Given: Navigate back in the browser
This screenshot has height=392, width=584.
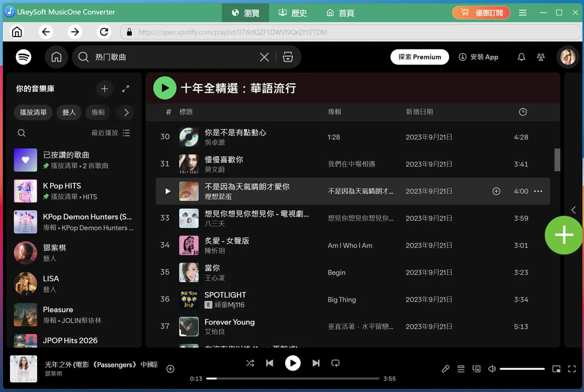Looking at the screenshot, I should pyautogui.click(x=46, y=32).
